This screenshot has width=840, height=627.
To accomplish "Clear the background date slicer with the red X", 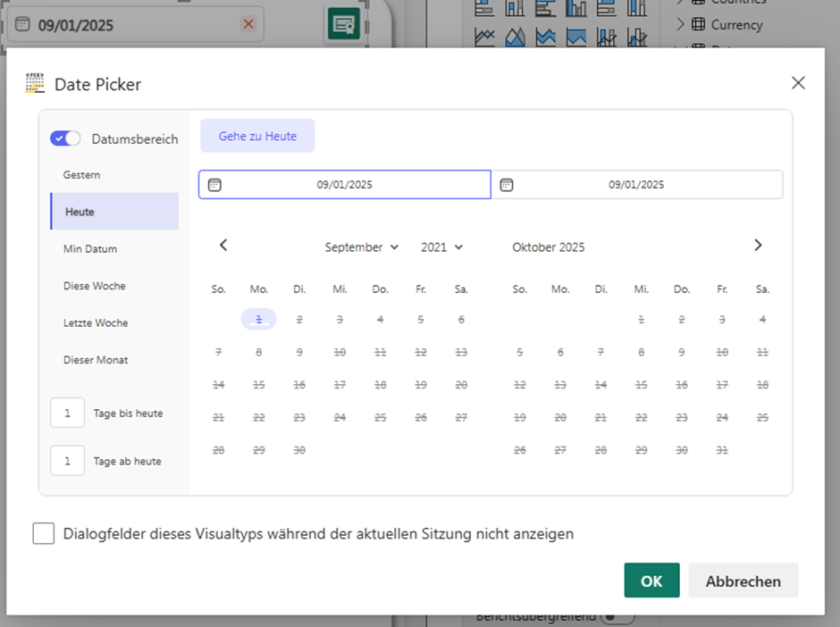I will pyautogui.click(x=248, y=24).
